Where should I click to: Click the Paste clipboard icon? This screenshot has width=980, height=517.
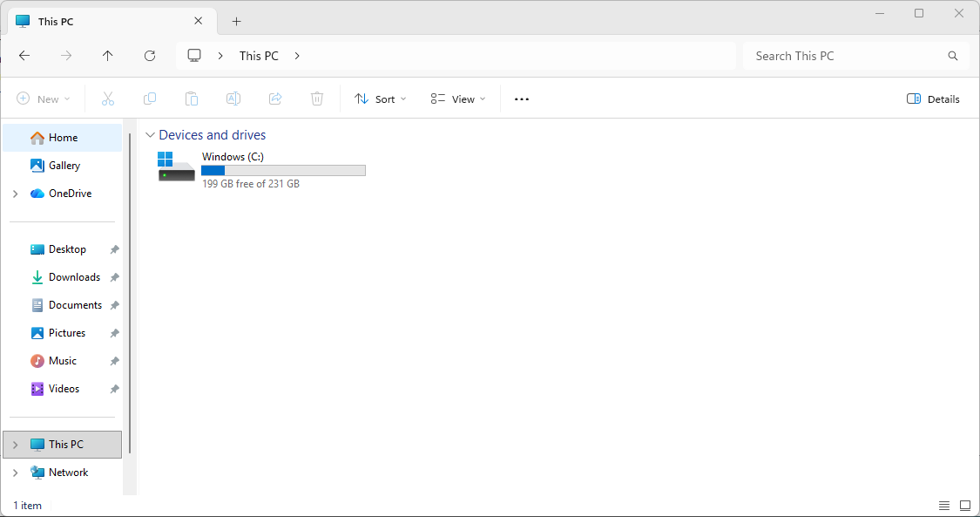(x=192, y=99)
